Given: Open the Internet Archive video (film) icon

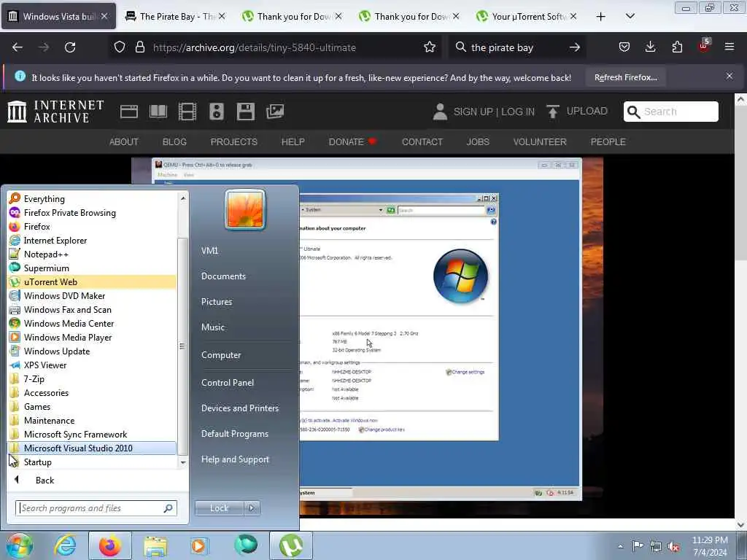Looking at the screenshot, I should (187, 112).
